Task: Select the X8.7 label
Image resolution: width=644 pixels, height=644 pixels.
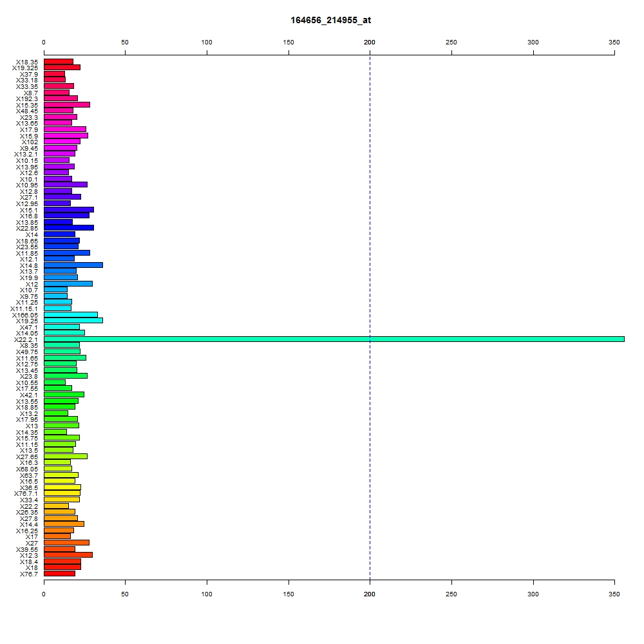Action: point(31,93)
